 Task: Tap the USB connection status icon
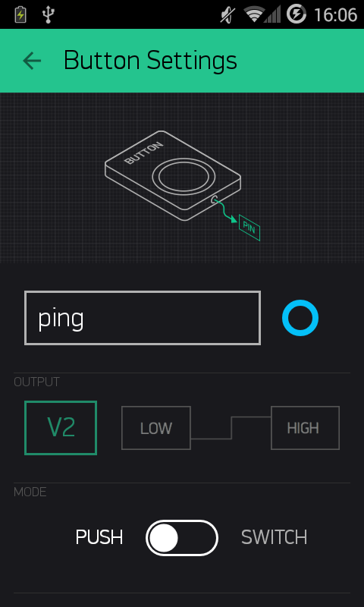49,14
